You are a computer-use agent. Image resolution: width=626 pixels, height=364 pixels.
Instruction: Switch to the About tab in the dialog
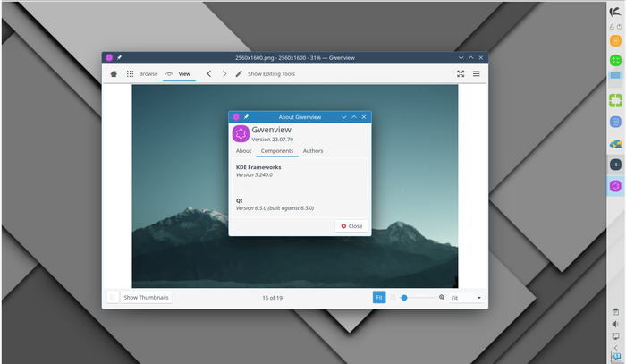[243, 151]
